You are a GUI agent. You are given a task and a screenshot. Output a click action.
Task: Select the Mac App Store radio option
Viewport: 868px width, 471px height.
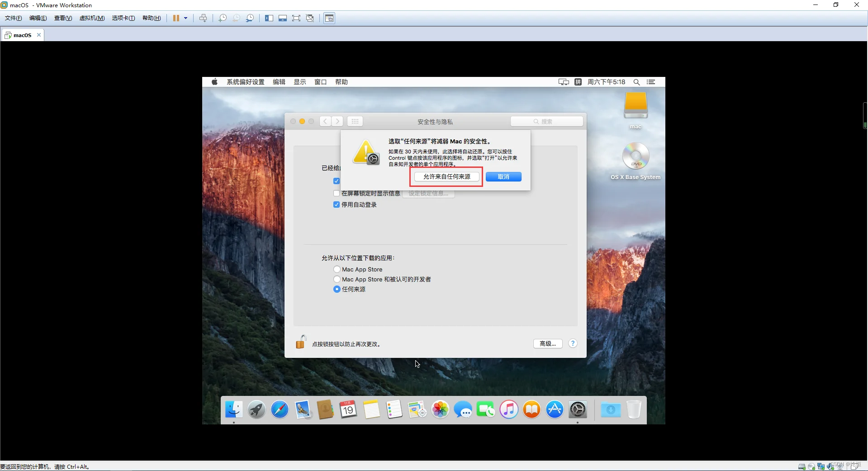[x=336, y=269]
